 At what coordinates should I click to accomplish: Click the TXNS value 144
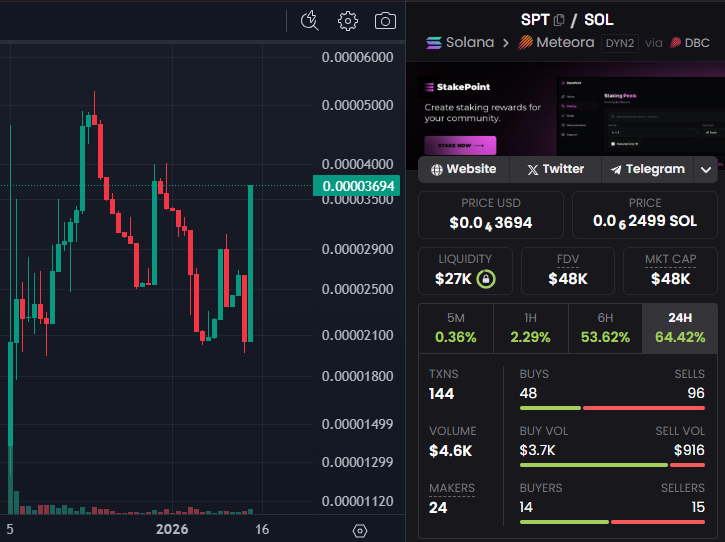(x=441, y=394)
